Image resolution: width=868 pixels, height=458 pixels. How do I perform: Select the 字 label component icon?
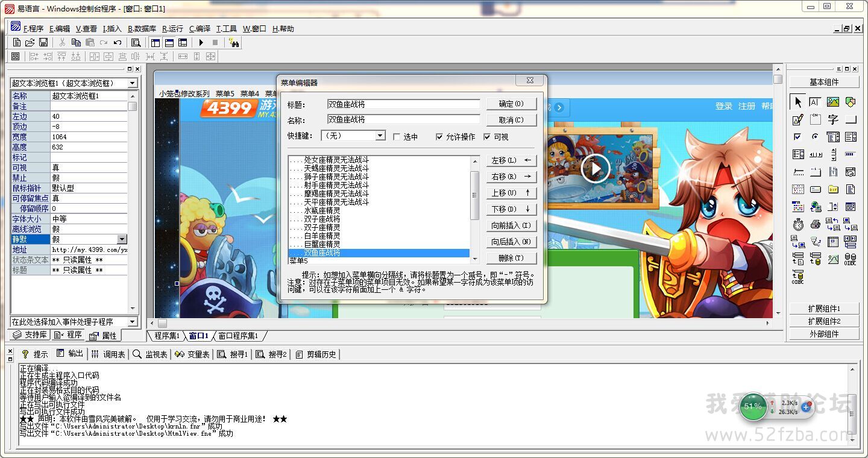pyautogui.click(x=833, y=119)
